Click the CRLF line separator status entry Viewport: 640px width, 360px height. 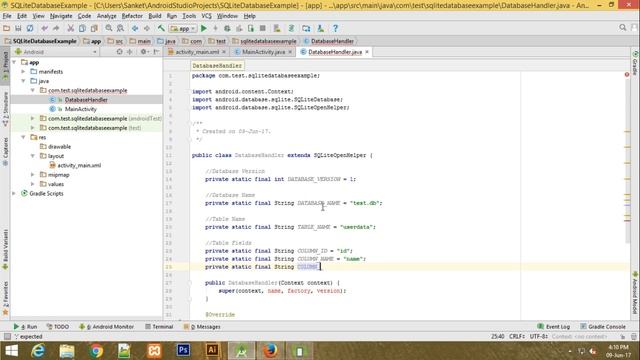(517, 336)
